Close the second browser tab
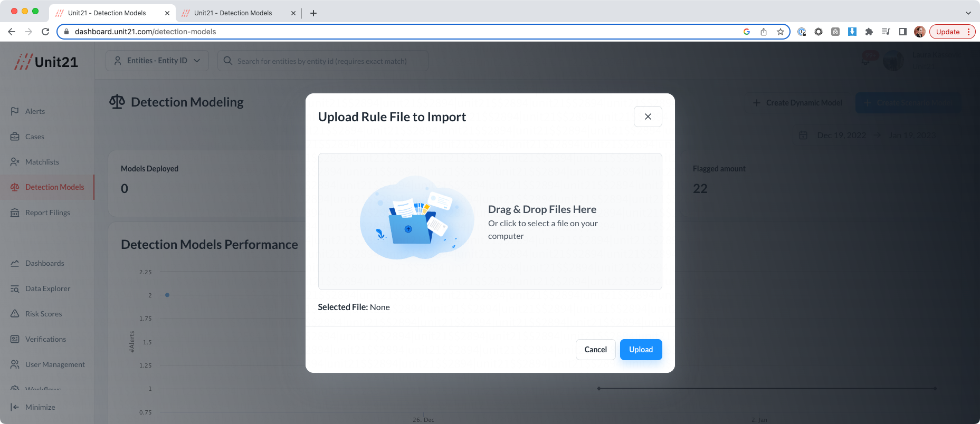Image resolution: width=980 pixels, height=424 pixels. click(293, 13)
